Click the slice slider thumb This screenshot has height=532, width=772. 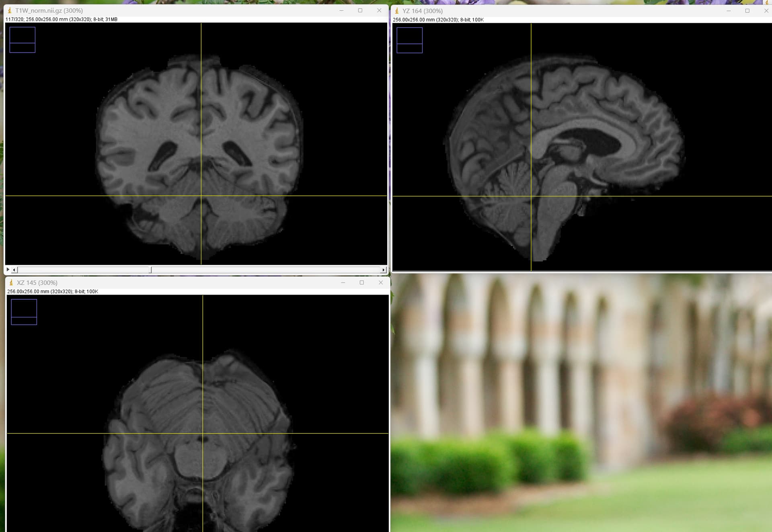pyautogui.click(x=151, y=270)
